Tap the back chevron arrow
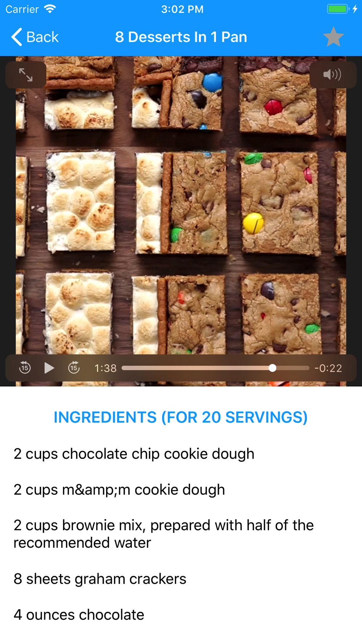This screenshot has height=644, width=362. (x=17, y=37)
